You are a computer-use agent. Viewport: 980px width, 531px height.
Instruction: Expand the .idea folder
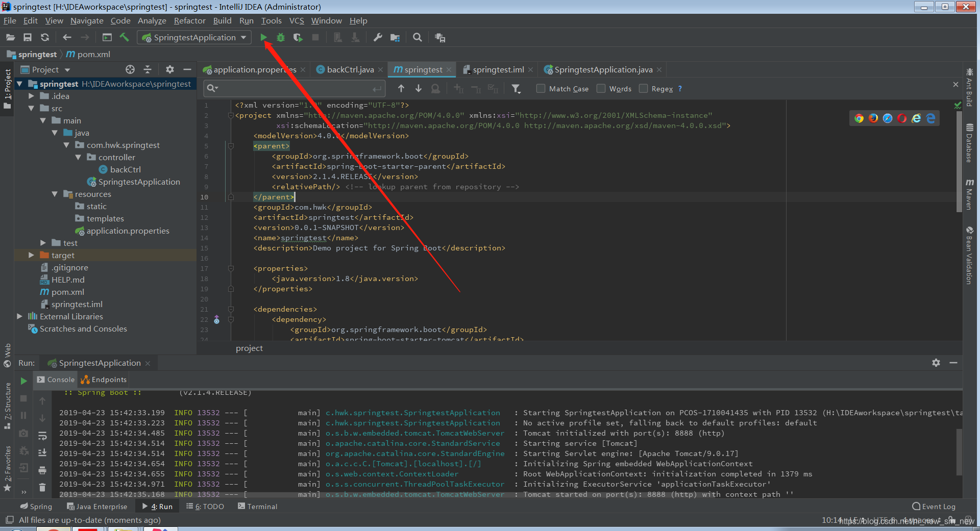(31, 96)
